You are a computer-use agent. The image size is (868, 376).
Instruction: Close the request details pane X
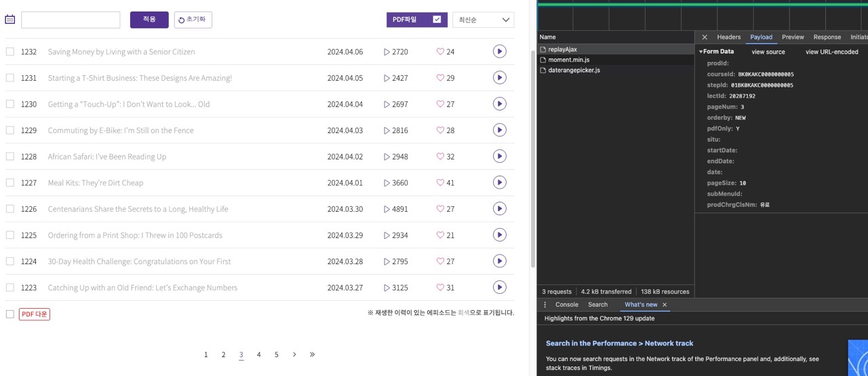705,37
